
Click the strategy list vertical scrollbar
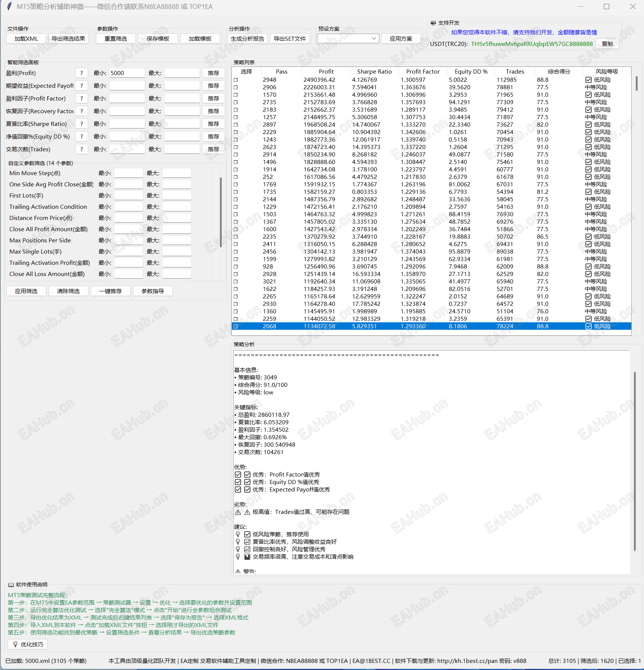(637, 83)
